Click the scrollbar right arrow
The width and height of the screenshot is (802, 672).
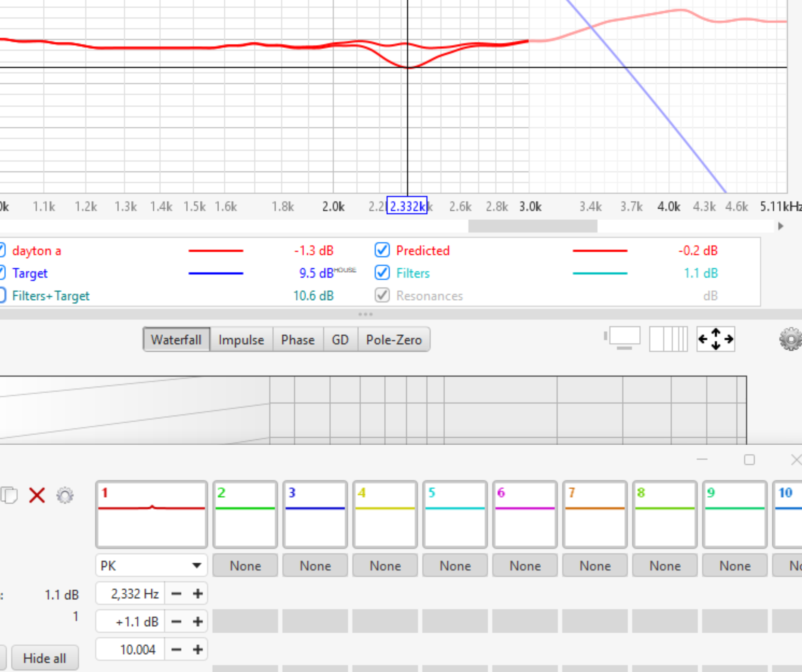point(781,226)
